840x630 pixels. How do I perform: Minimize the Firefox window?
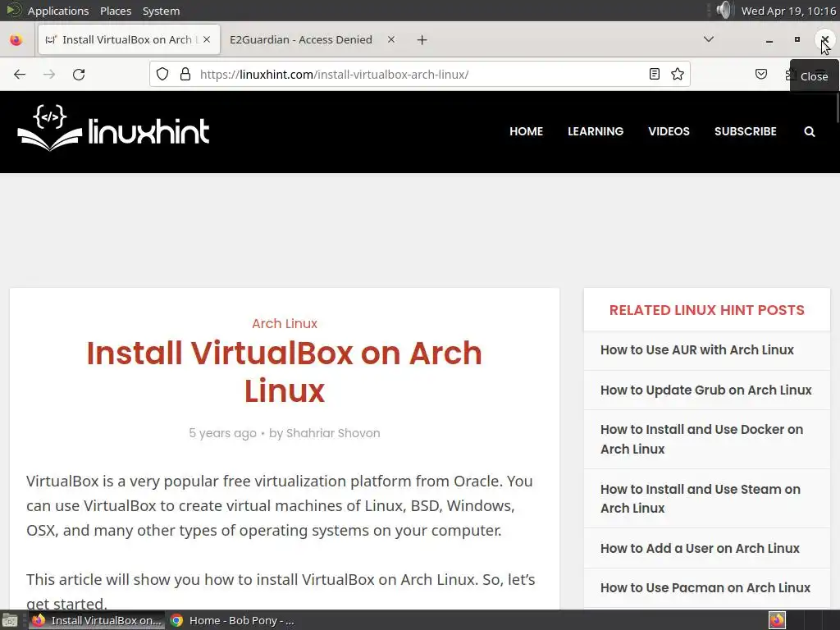click(x=769, y=39)
